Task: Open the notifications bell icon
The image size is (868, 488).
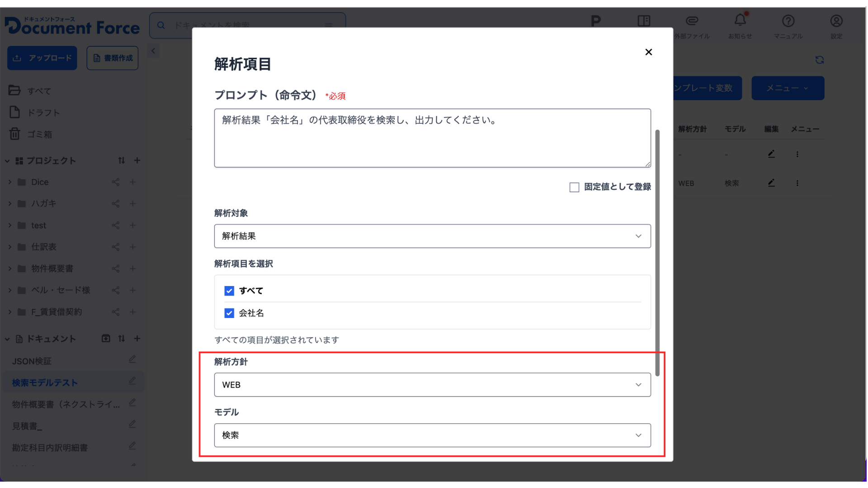Action: pos(741,21)
